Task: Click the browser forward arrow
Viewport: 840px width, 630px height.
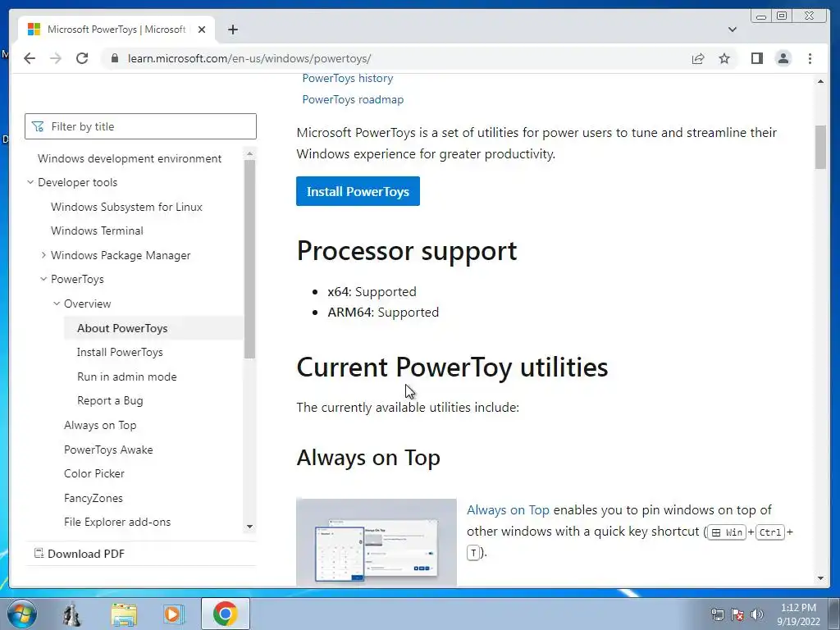Action: coord(56,58)
